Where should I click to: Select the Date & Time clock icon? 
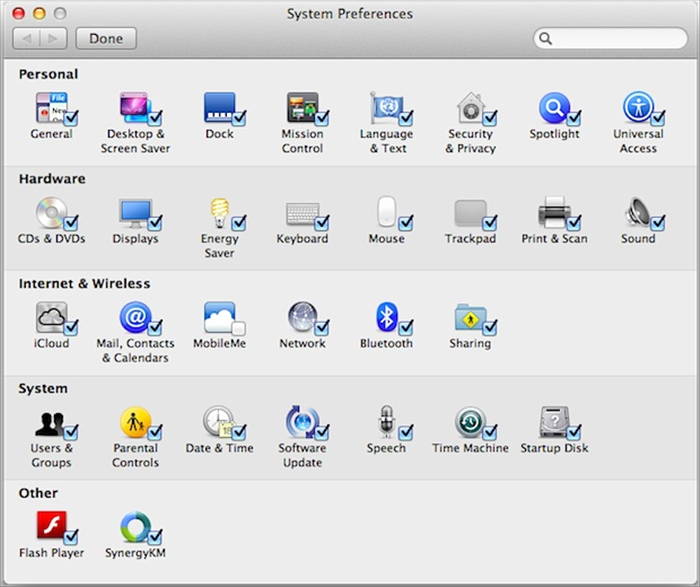(x=218, y=421)
